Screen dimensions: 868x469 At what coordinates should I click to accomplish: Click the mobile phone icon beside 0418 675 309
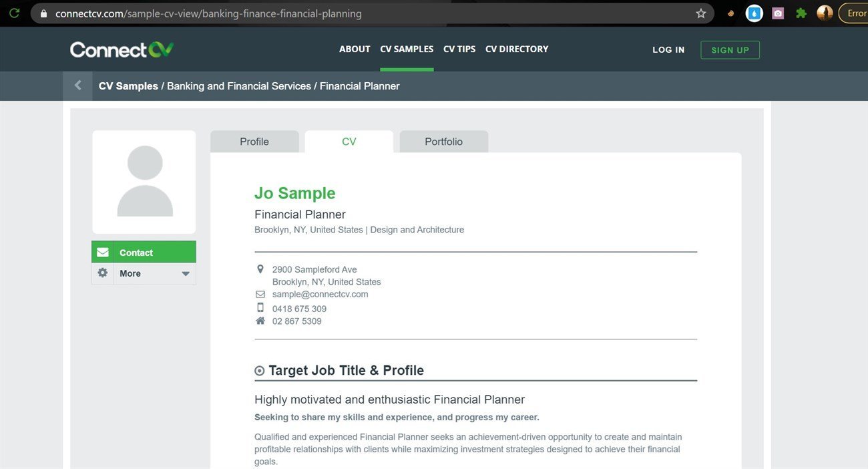(x=260, y=307)
